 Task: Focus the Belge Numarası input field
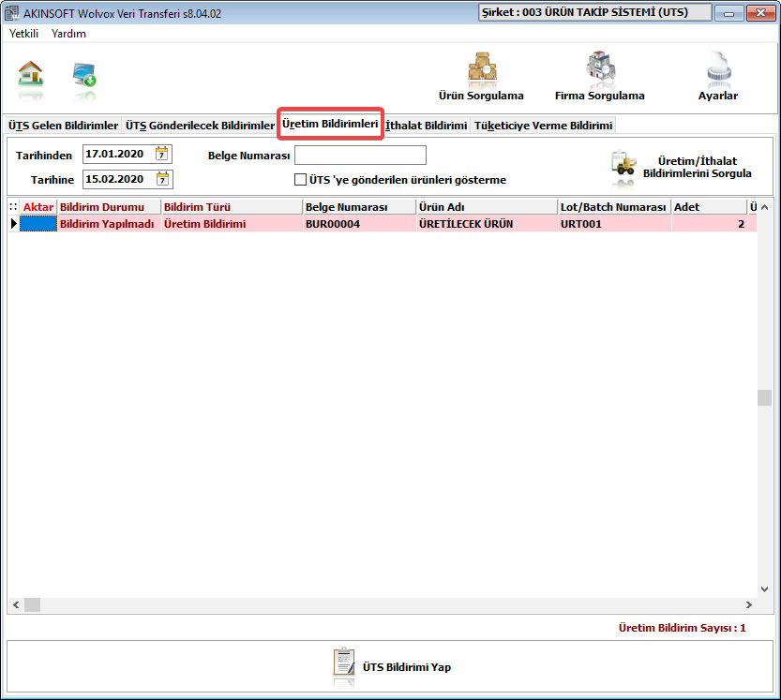[x=361, y=155]
